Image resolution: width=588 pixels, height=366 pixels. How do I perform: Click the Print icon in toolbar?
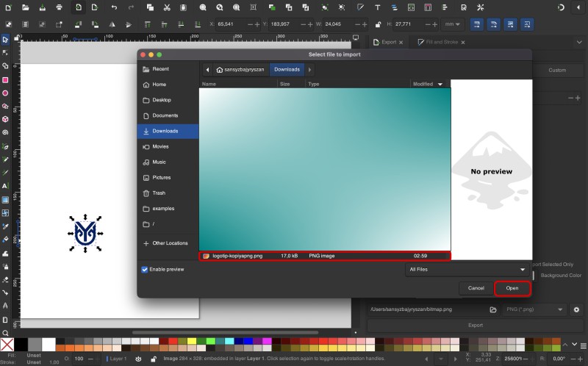pyautogui.click(x=59, y=7)
